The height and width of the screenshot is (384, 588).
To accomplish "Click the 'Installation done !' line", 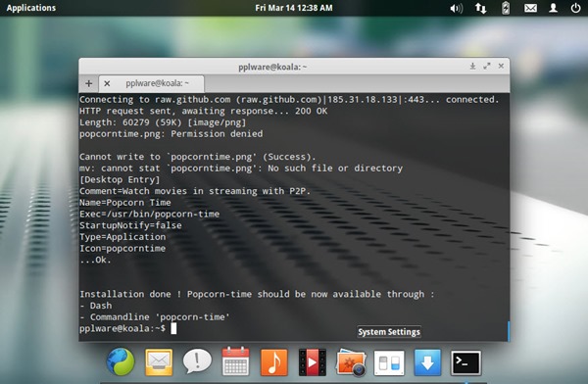I will point(257,294).
